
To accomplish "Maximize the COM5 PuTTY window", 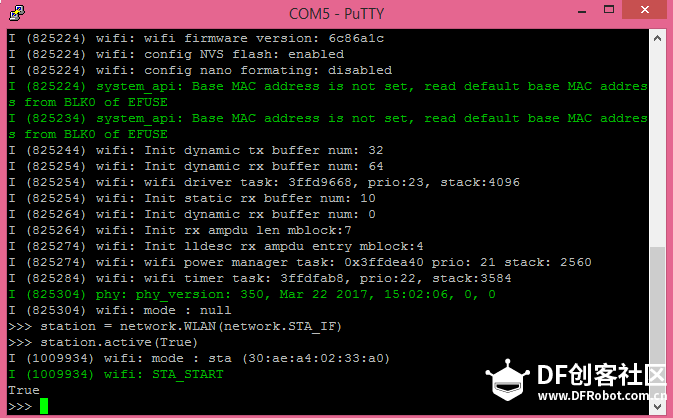I will tap(609, 9).
